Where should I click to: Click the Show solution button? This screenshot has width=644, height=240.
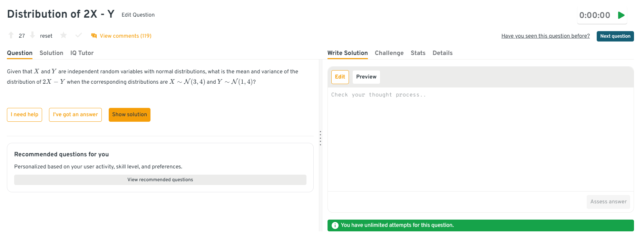click(129, 115)
